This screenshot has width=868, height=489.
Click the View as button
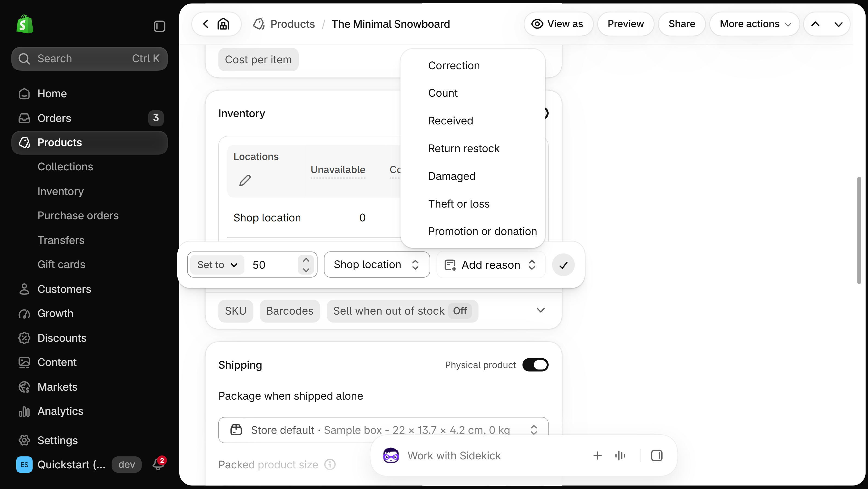click(558, 24)
